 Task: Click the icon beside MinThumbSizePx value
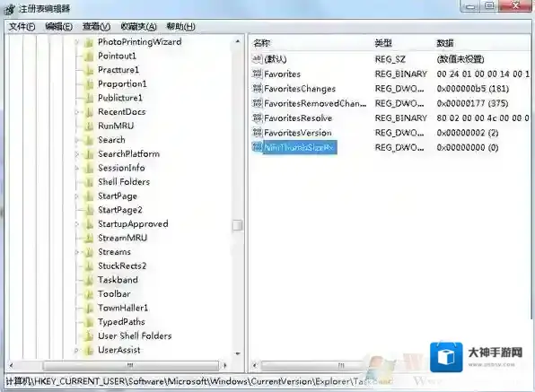click(257, 147)
